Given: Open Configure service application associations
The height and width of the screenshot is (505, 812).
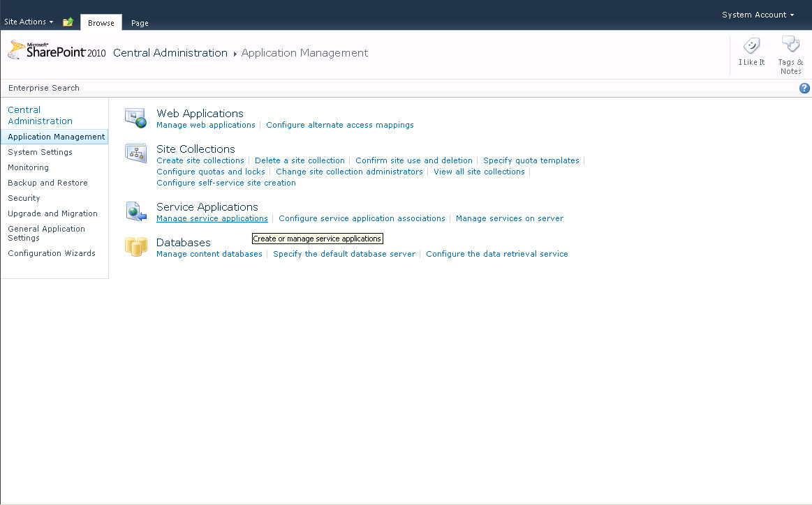Looking at the screenshot, I should coord(362,218).
